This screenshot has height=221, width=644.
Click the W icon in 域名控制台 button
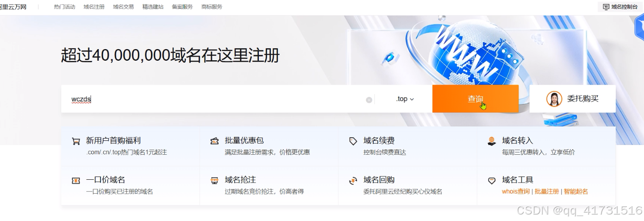[606, 7]
